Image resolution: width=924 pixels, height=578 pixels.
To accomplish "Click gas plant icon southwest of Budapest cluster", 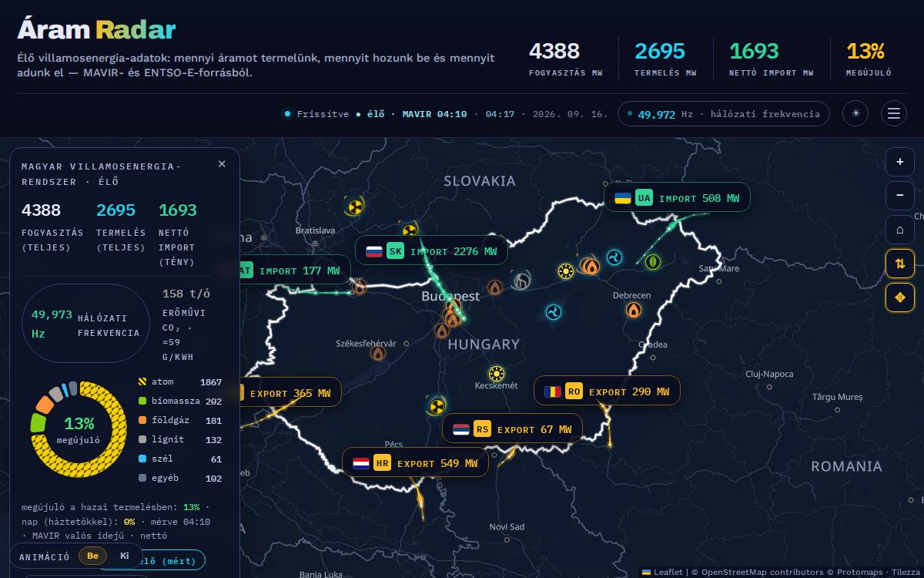I will [x=441, y=331].
